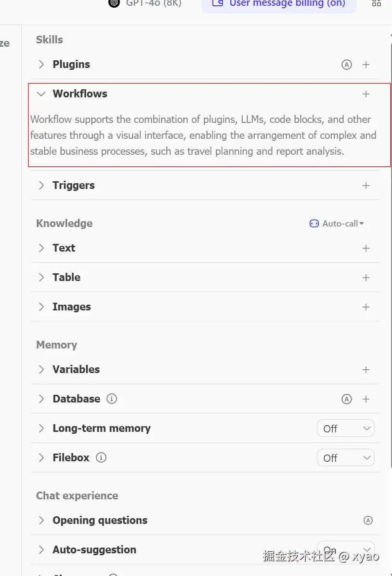392x576 pixels.
Task: Click the info icon next to Database
Action: pyautogui.click(x=112, y=399)
